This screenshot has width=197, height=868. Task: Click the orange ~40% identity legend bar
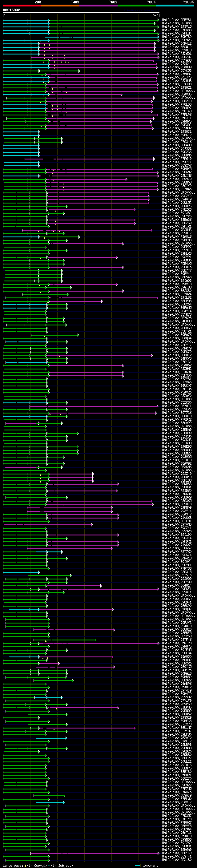60,6
